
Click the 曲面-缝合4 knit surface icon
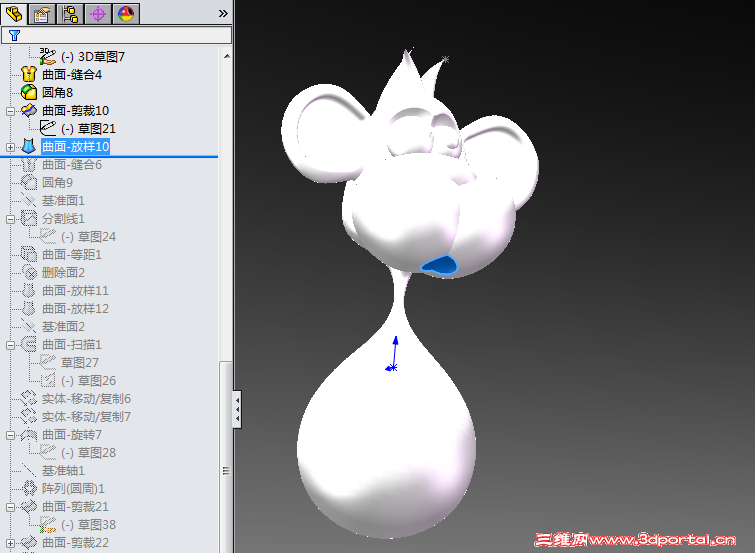click(x=29, y=74)
